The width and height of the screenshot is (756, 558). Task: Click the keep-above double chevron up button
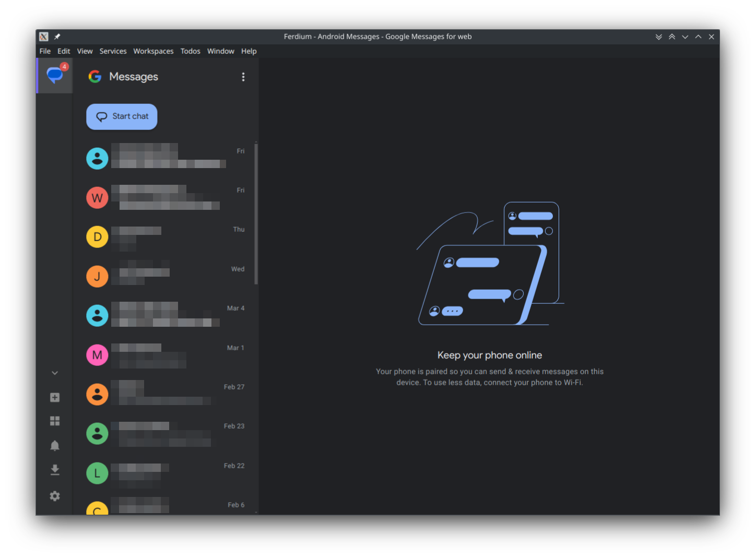click(672, 37)
